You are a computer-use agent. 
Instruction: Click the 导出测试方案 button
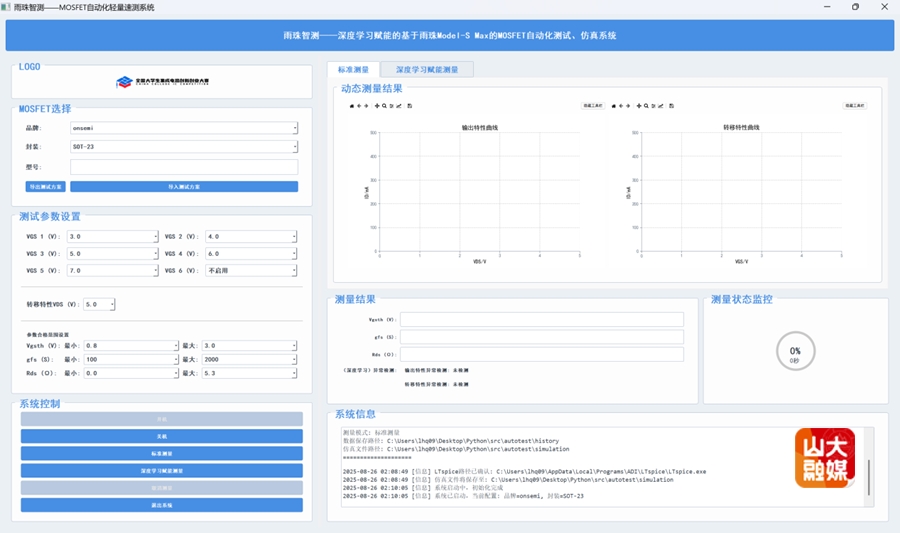pos(45,186)
